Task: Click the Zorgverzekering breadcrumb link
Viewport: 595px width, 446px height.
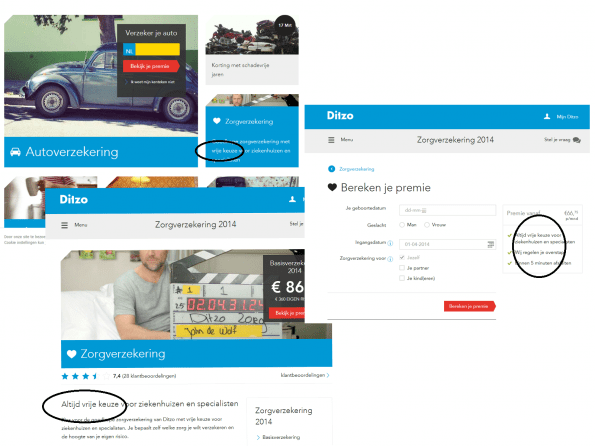Action: 357,169
